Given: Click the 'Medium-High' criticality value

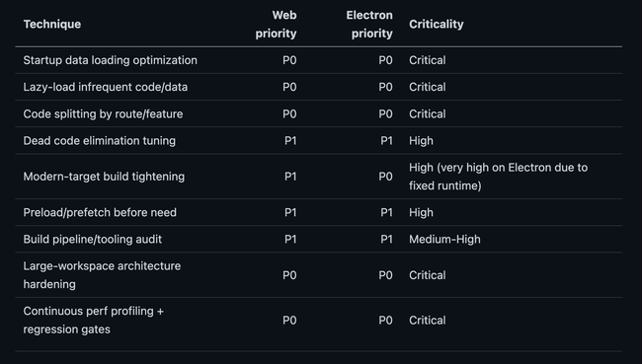Looking at the screenshot, I should [x=444, y=240].
